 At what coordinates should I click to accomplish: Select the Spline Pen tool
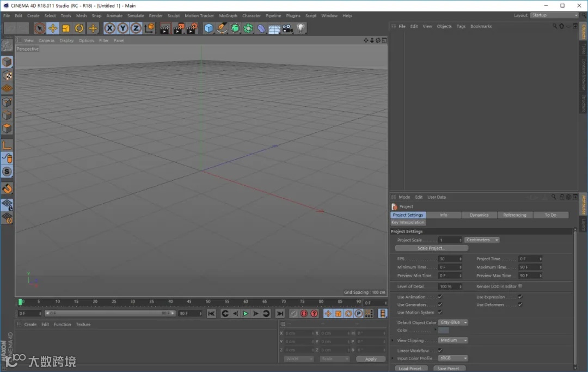pos(222,28)
